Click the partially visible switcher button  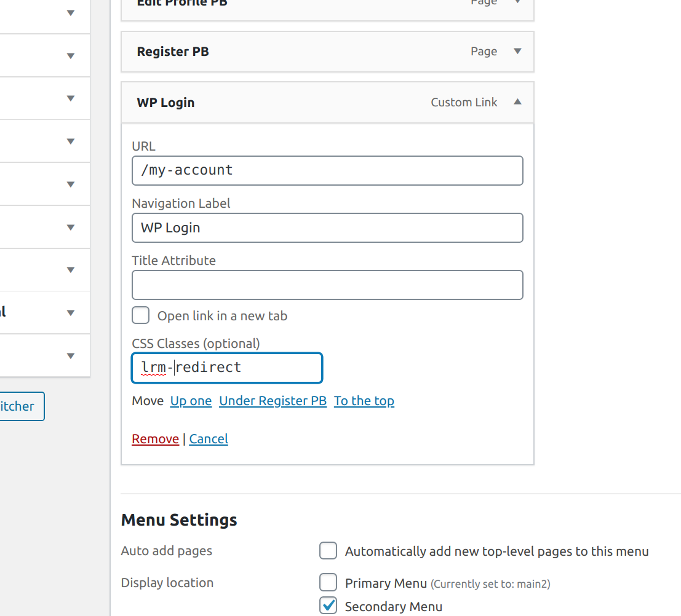pos(18,406)
